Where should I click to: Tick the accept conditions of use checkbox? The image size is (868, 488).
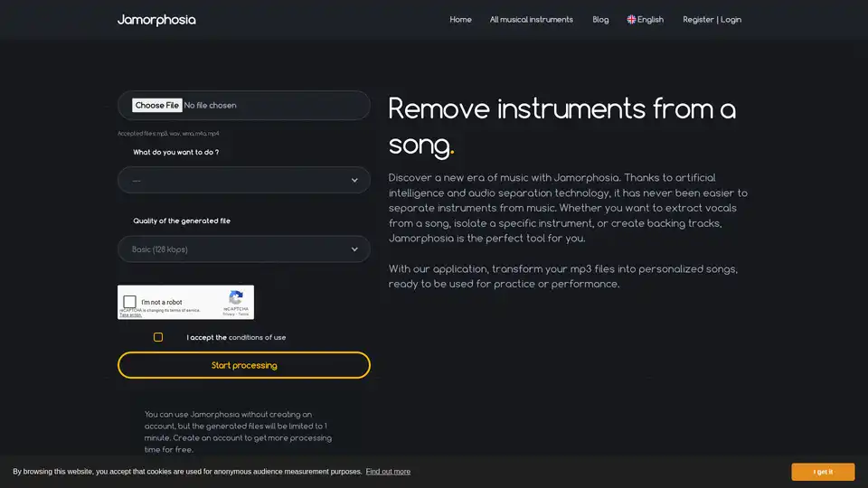coord(158,337)
